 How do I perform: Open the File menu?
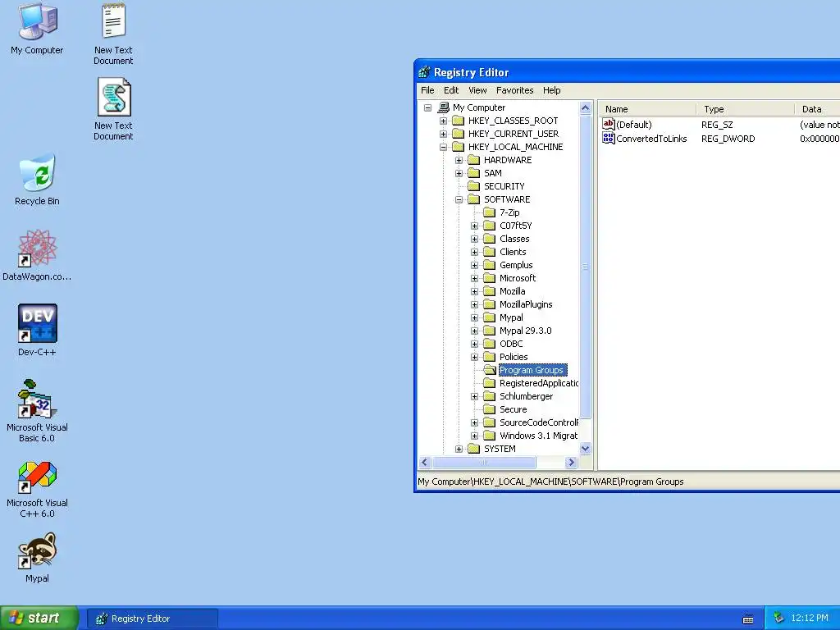click(x=427, y=90)
